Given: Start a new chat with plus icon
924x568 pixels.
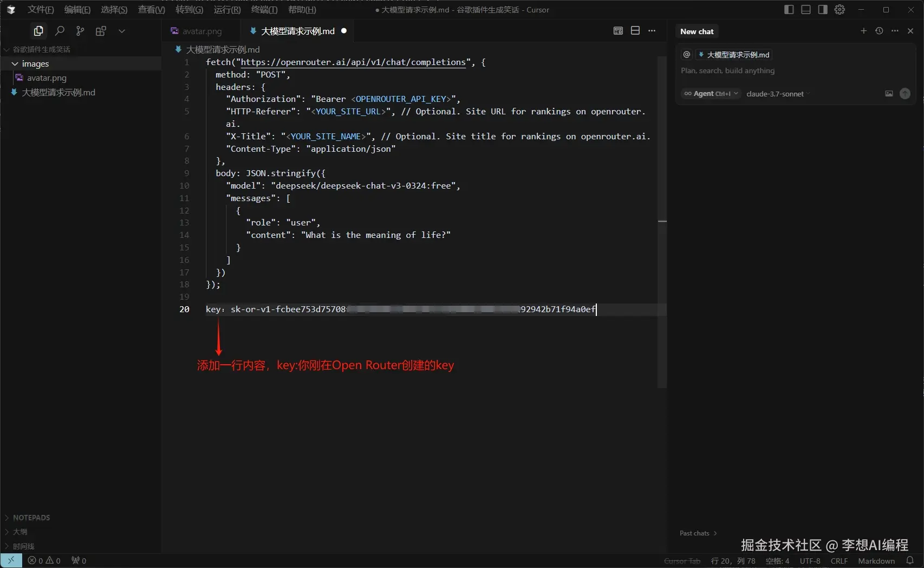Looking at the screenshot, I should [863, 31].
